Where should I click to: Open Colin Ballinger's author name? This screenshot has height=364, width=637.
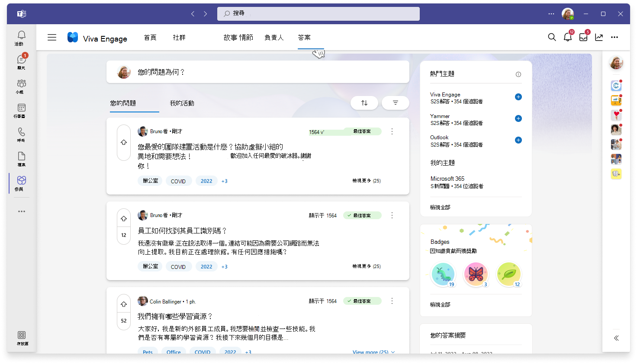point(165,302)
